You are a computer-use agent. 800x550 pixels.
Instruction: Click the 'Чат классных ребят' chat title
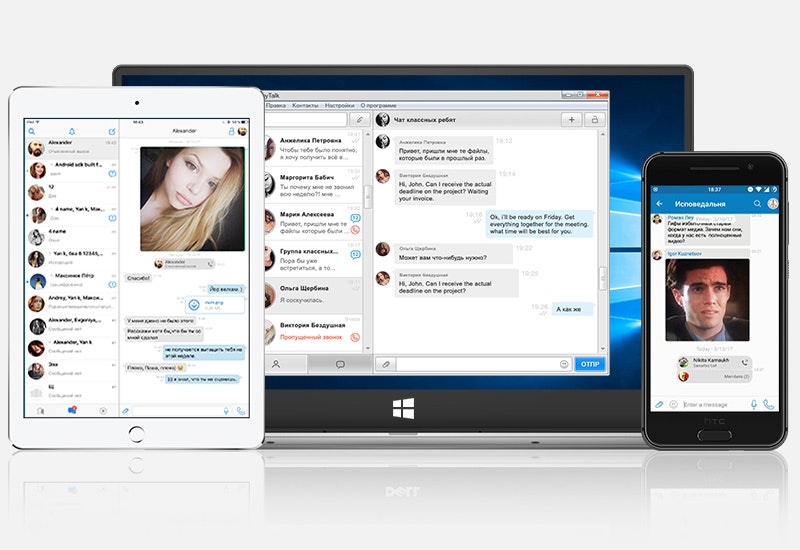425,120
